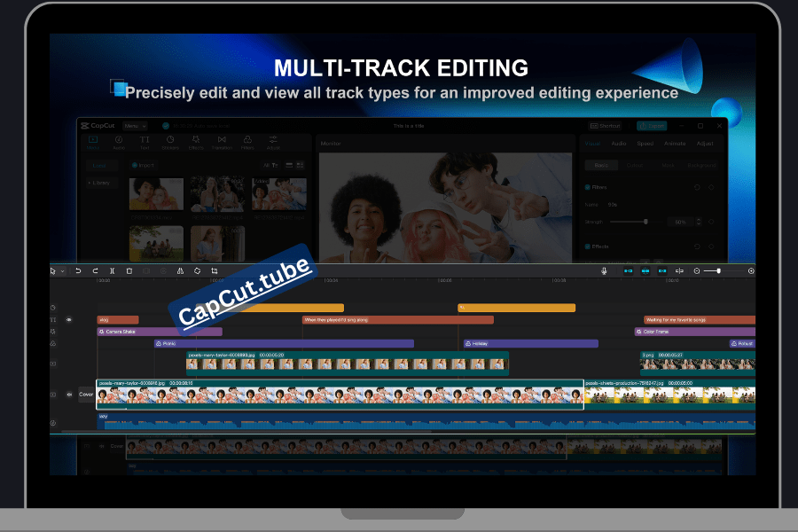Switch media panel to list view

(x=289, y=166)
